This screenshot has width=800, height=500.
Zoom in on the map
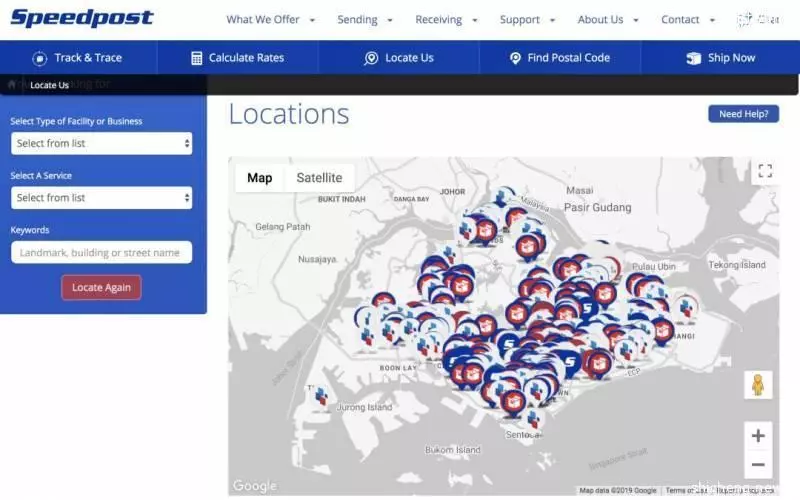coord(758,436)
